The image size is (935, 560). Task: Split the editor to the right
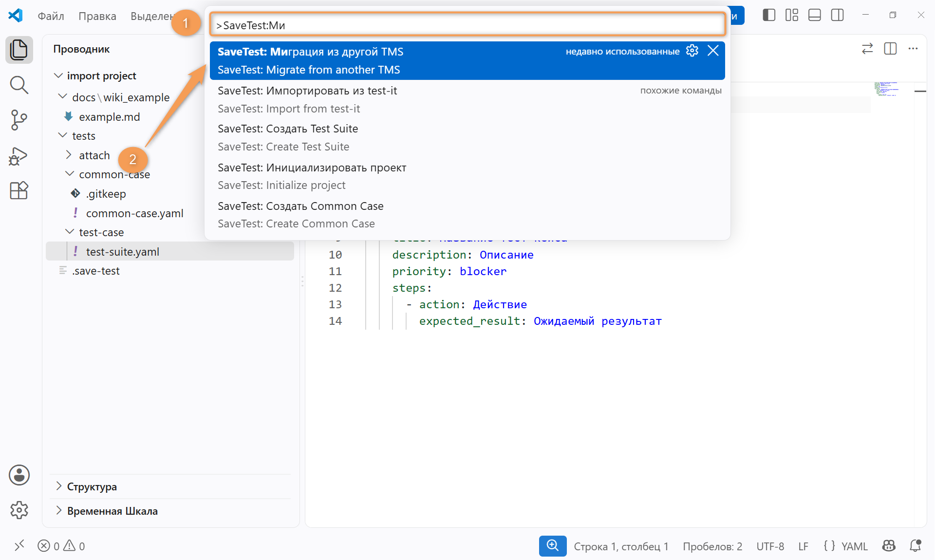(x=890, y=49)
